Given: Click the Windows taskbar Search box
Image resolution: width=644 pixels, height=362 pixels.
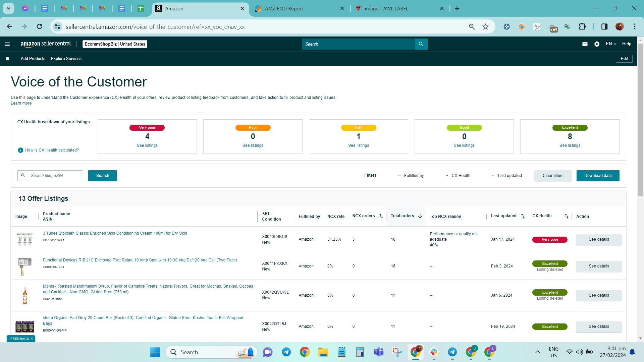Looking at the screenshot, I should point(211,352).
